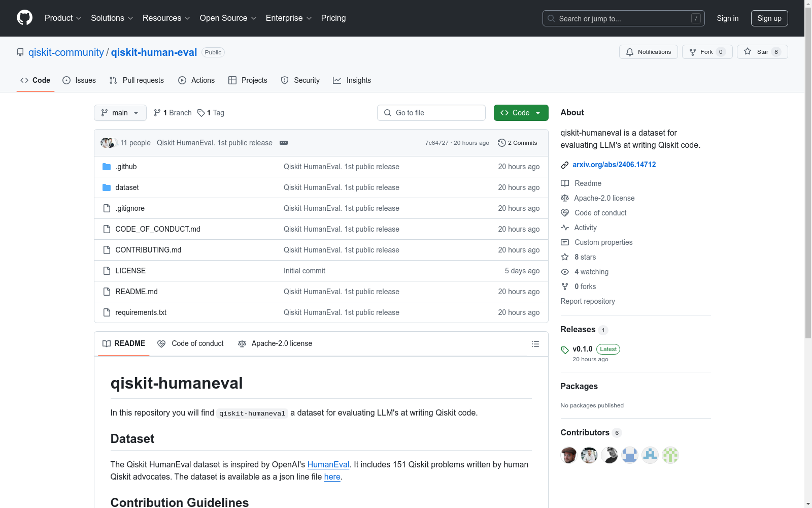Click the Custom properties icon

[x=565, y=242]
